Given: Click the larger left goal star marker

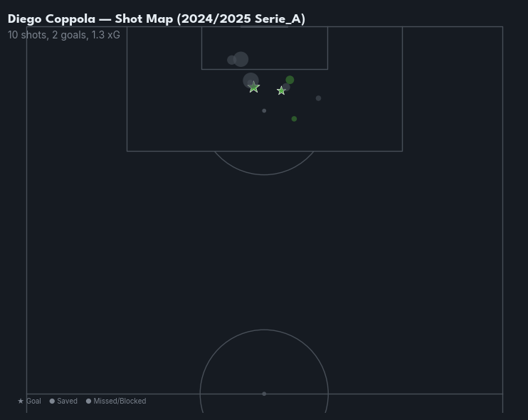Looking at the screenshot, I should (x=254, y=88).
